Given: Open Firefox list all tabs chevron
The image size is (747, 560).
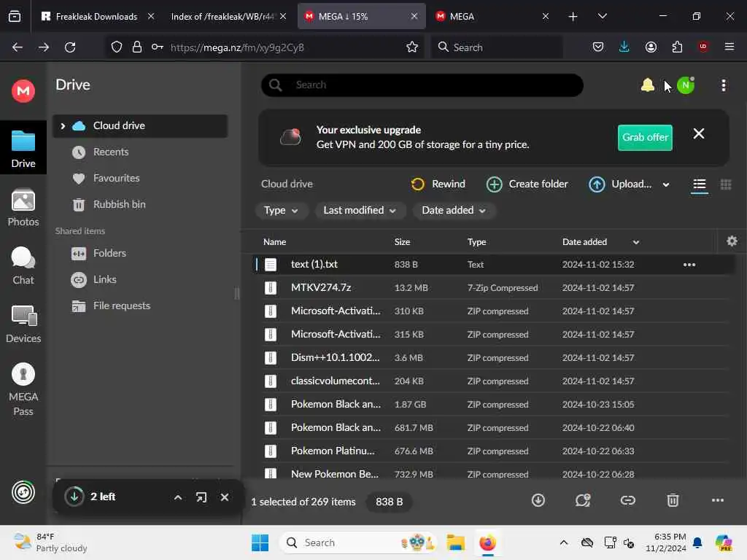Looking at the screenshot, I should click(602, 16).
